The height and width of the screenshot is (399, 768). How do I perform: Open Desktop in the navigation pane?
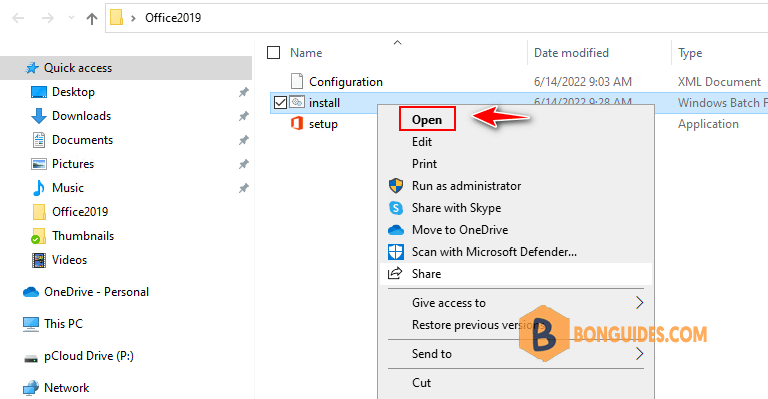click(73, 92)
